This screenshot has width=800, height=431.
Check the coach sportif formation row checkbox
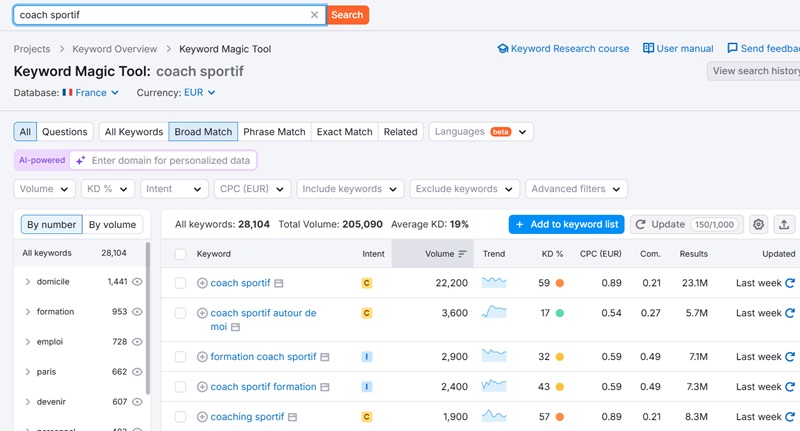[x=181, y=387]
